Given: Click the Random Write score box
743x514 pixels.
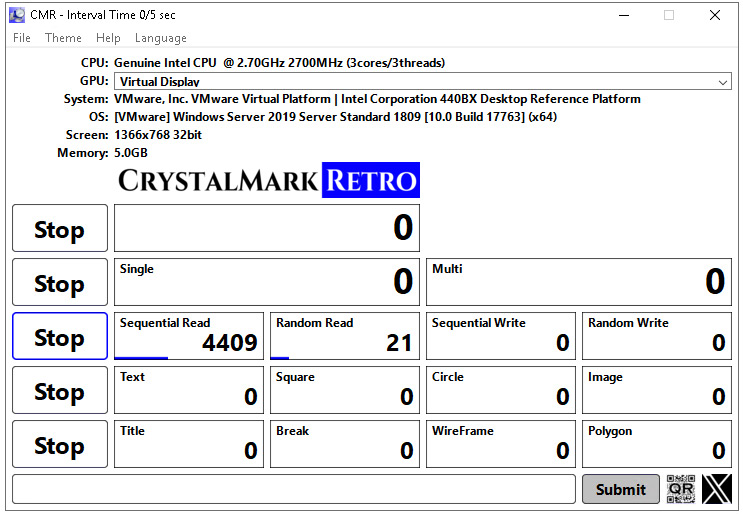Looking at the screenshot, I should point(657,336).
